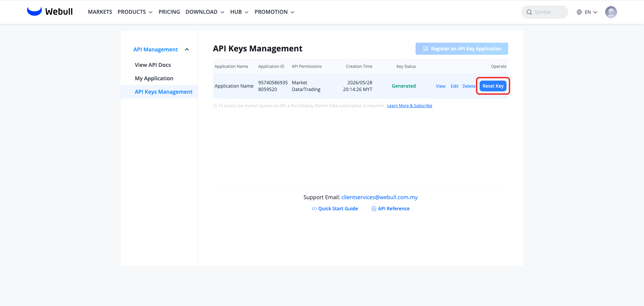
Task: Click the API Reference document icon
Action: 374,209
